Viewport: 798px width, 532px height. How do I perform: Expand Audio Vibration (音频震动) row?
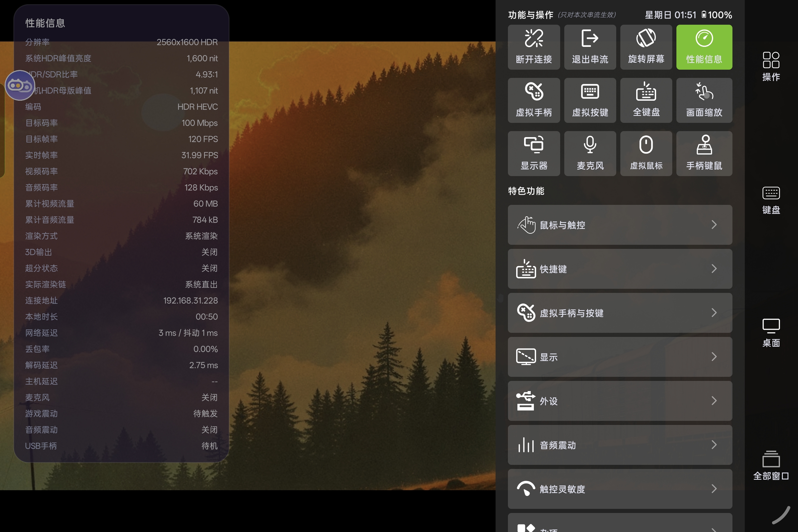620,445
